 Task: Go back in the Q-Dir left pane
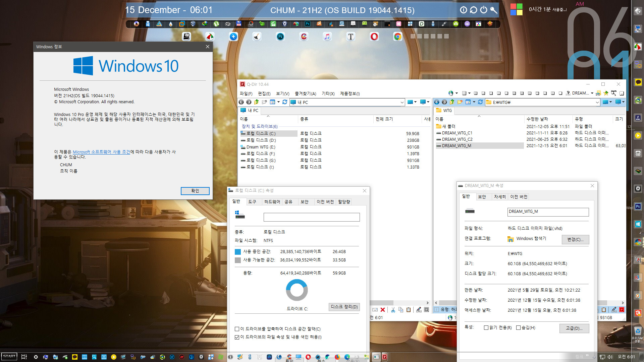tap(241, 102)
